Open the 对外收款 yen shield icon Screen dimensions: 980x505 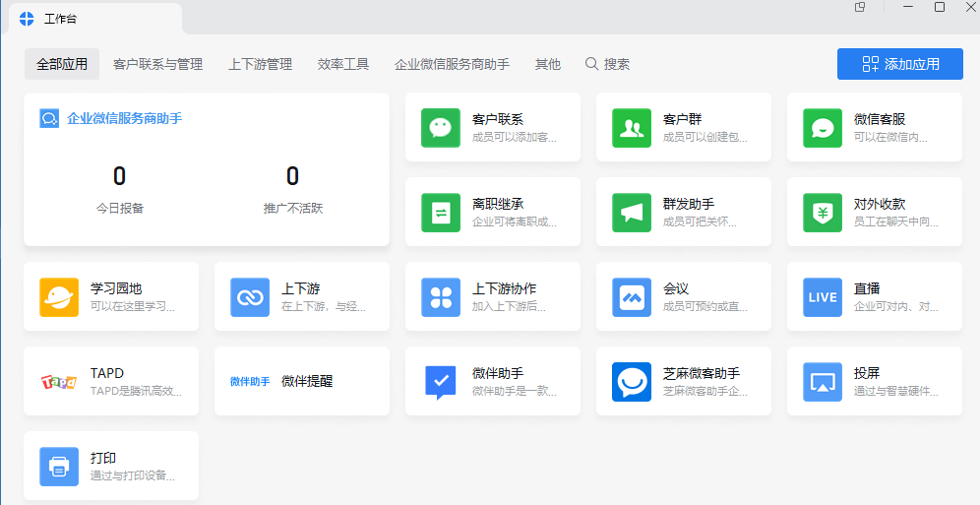pyautogui.click(x=823, y=213)
